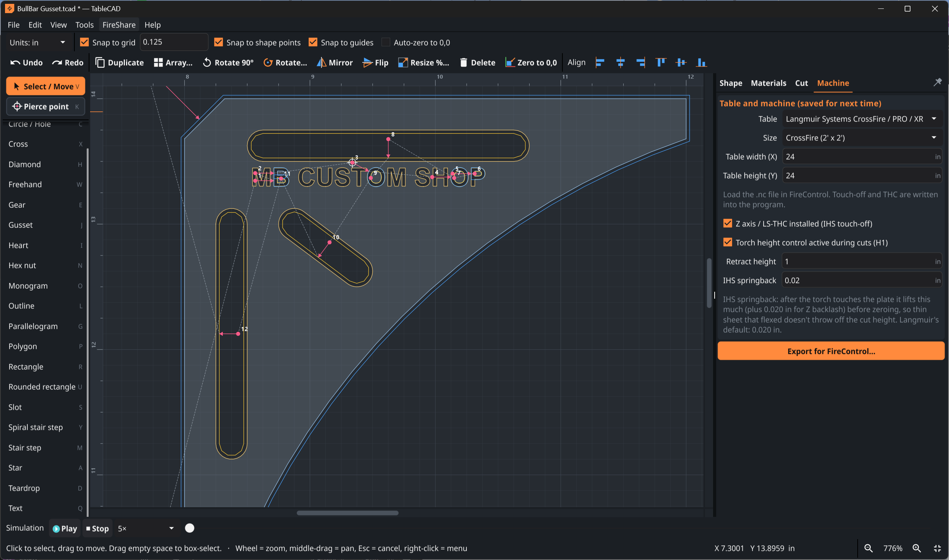Disable Snap to guides
949x560 pixels.
tap(313, 42)
